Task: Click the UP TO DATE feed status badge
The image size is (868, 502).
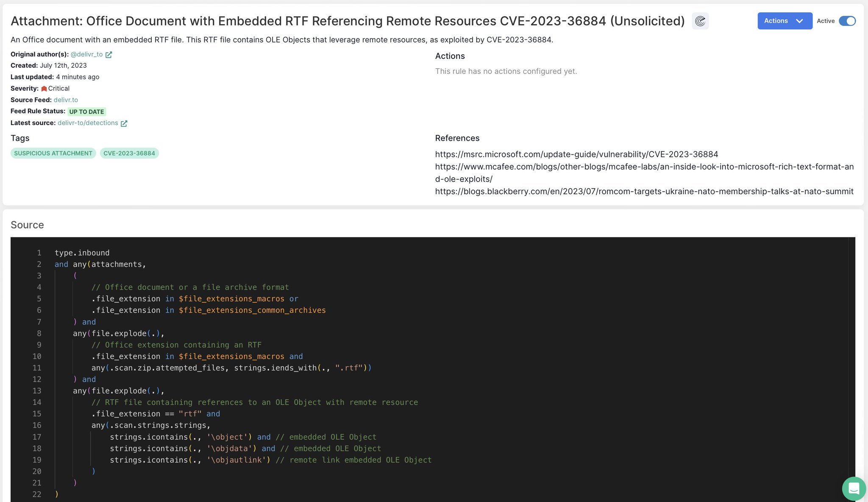Action: click(86, 112)
